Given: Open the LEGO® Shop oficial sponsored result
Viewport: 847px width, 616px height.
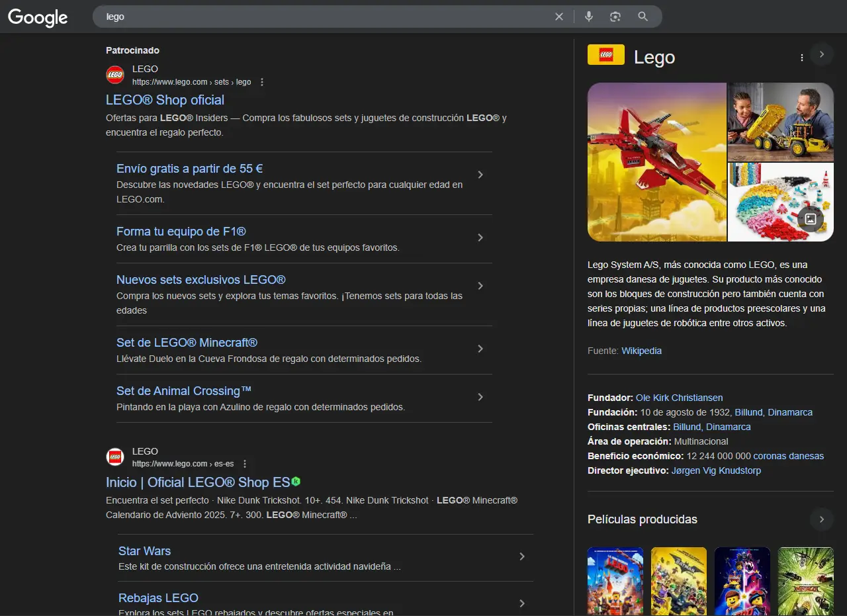Looking at the screenshot, I should click(165, 100).
